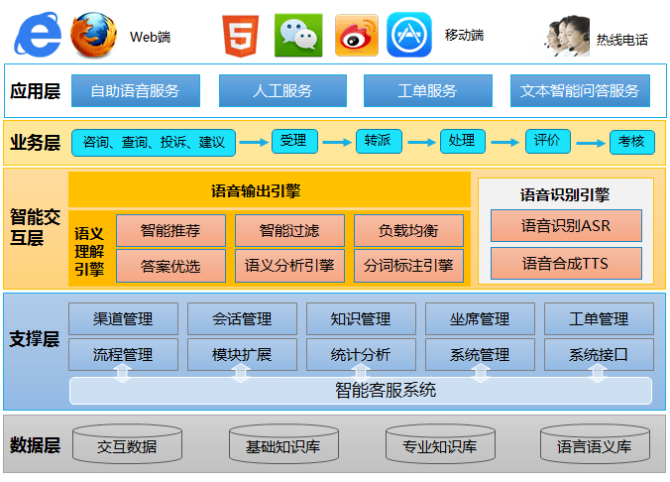The width and height of the screenshot is (670, 482).
Task: Select the 智能推荐 module
Action: pos(171,231)
